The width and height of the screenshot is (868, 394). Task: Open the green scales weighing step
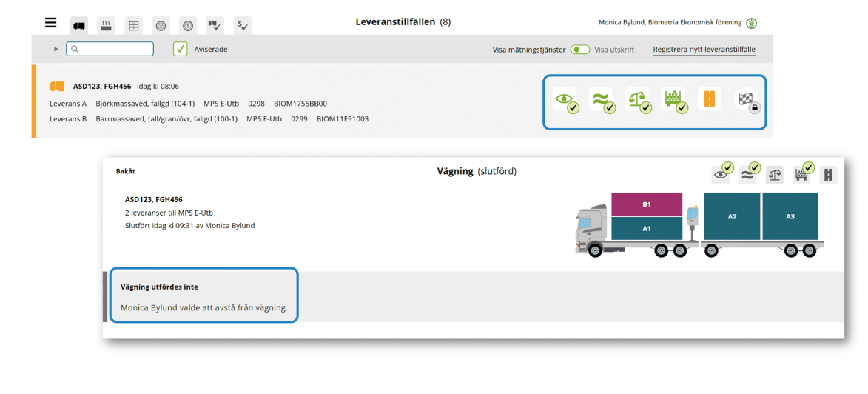[x=636, y=99]
